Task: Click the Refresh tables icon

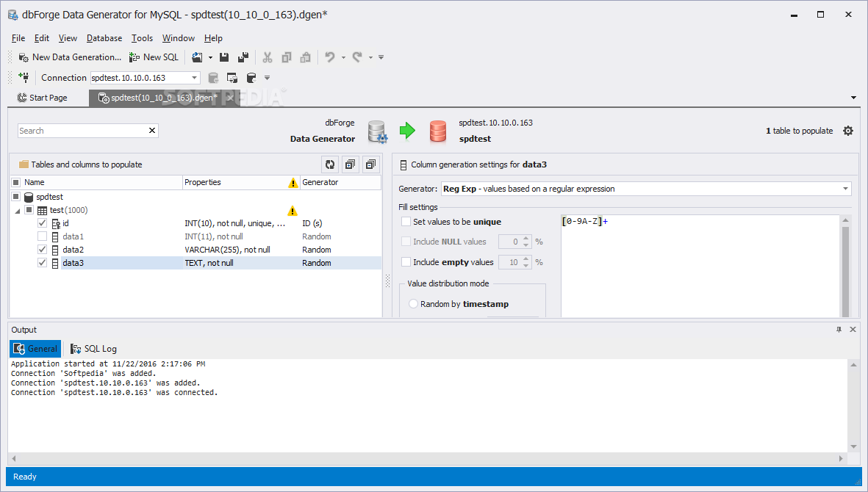Action: tap(331, 164)
